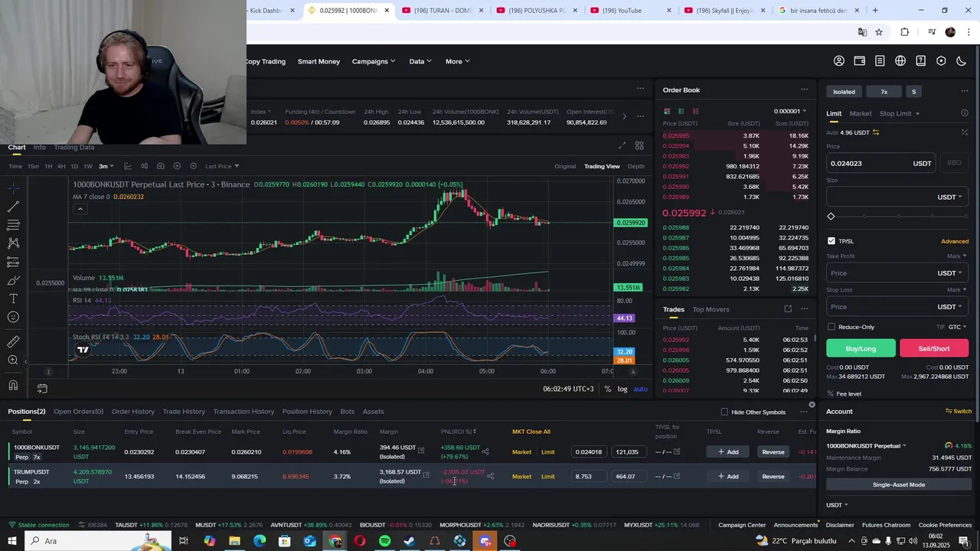
Task: Show order book buys-only view
Action: click(x=681, y=111)
